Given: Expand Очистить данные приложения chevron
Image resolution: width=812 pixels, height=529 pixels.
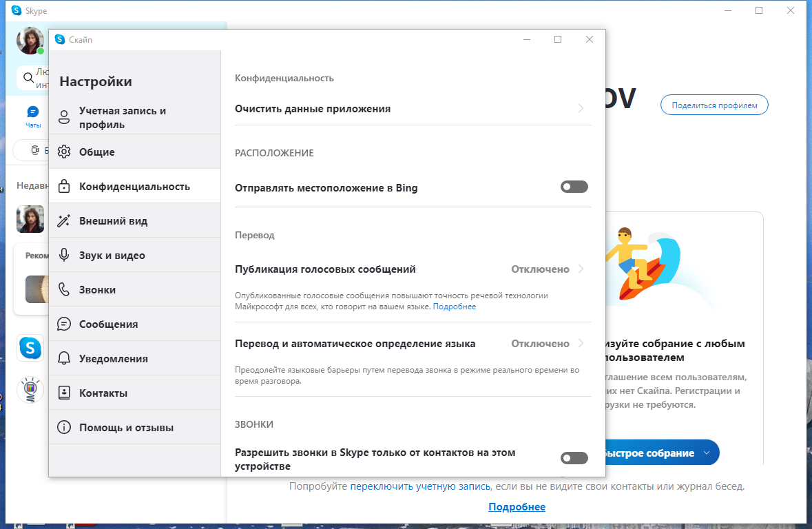Looking at the screenshot, I should click(581, 109).
